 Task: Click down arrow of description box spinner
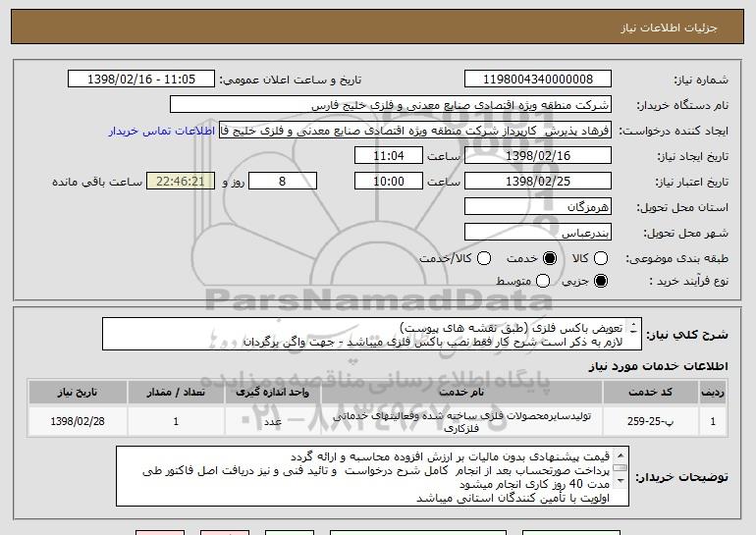(633, 331)
